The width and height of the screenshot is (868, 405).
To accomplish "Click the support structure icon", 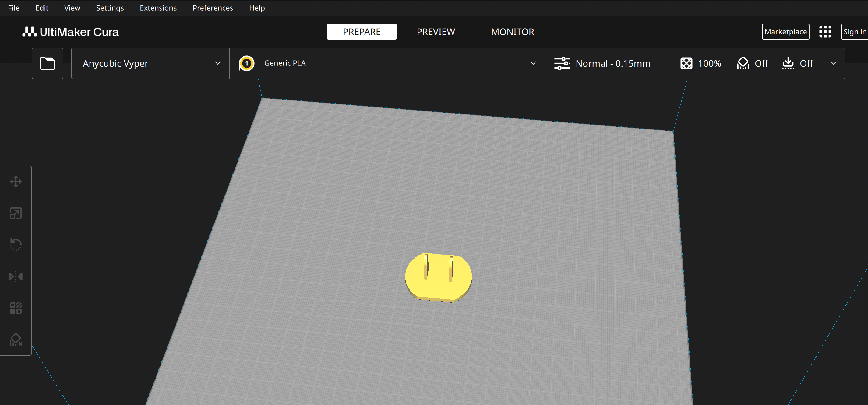I will click(x=743, y=63).
